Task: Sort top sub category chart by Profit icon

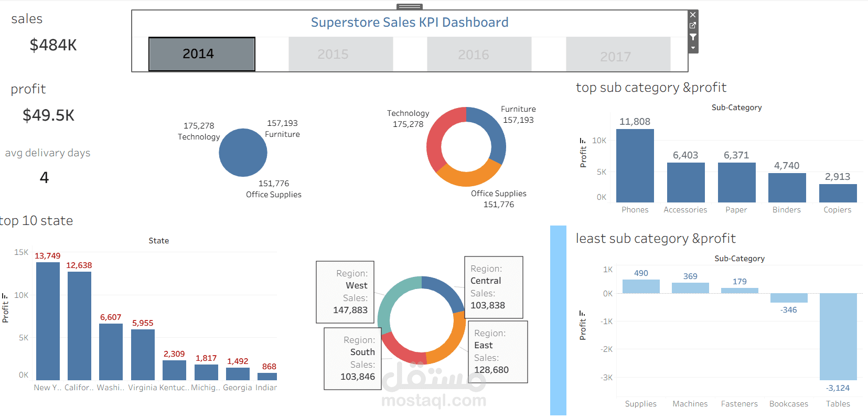Action: (583, 141)
